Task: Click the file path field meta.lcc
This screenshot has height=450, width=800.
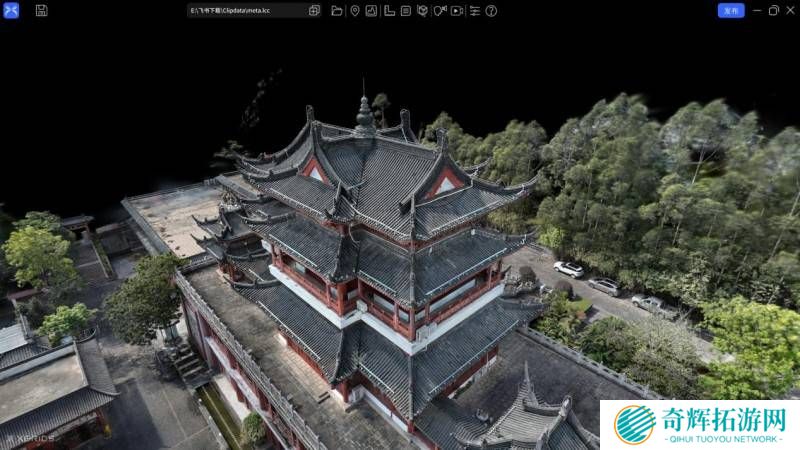Action: [245, 10]
